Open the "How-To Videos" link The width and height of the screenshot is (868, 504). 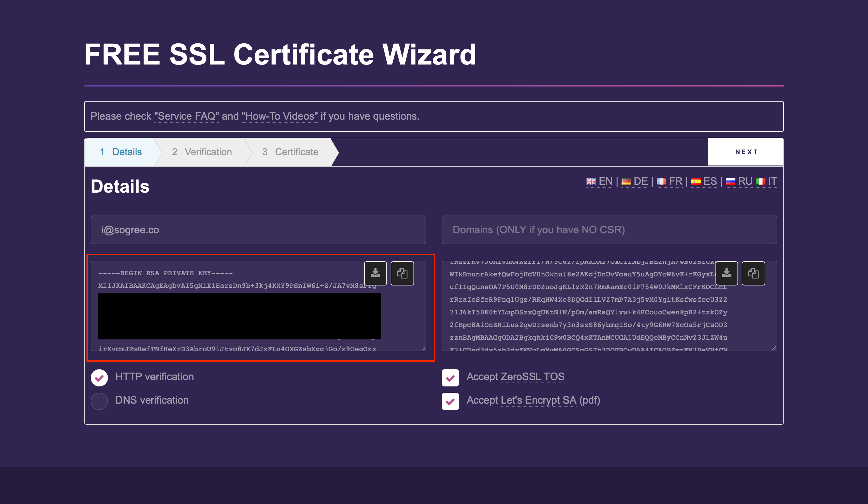(x=280, y=116)
